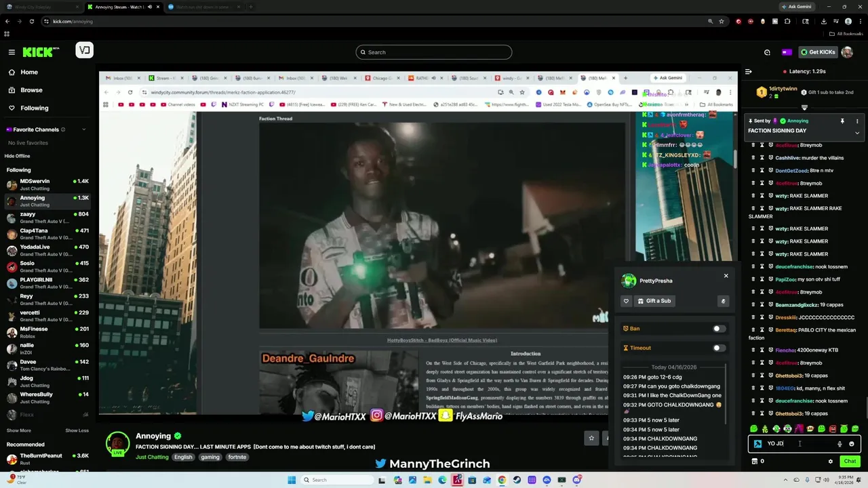Open pinned message three-dot options

click(x=857, y=121)
